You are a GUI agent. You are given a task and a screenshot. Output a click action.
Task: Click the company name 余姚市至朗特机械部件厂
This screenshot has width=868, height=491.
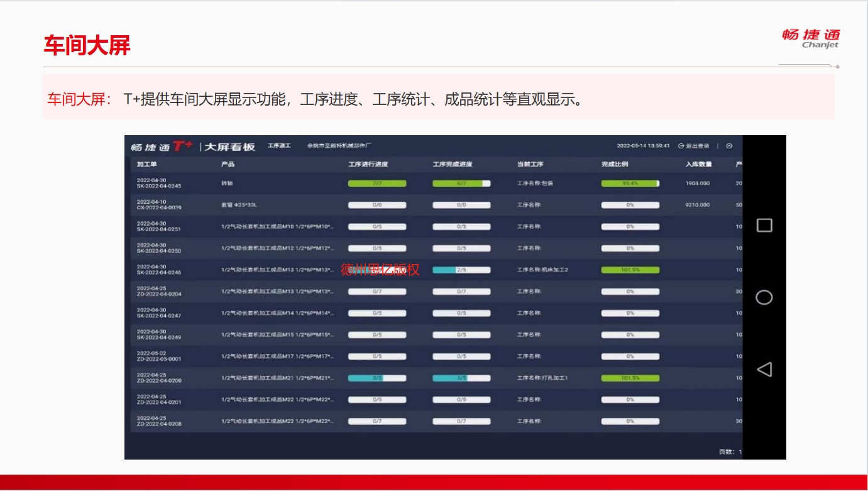[x=339, y=146]
